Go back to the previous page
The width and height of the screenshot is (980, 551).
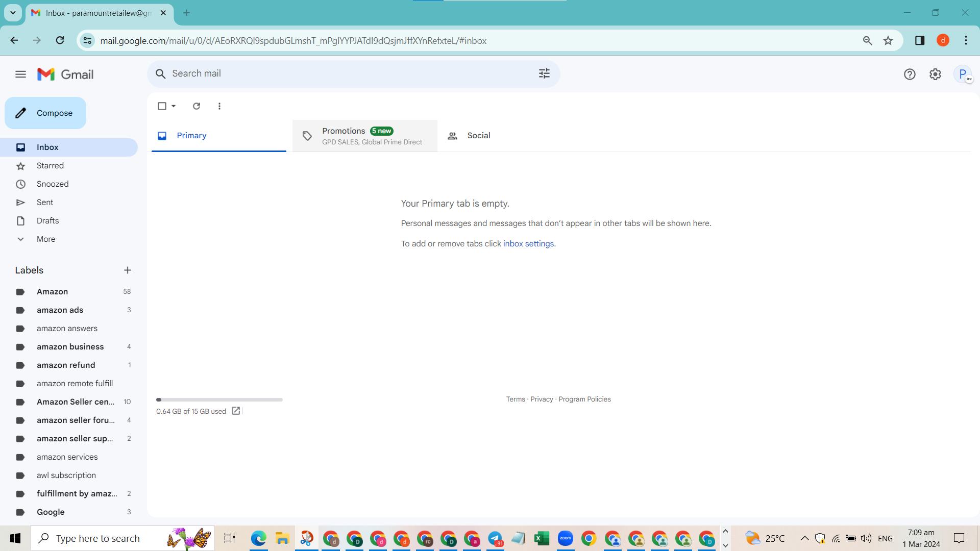(14, 40)
